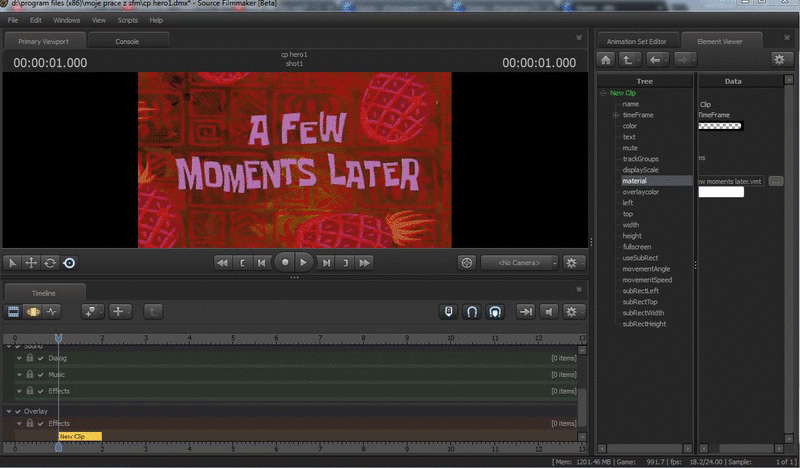Start recording with the record button
Image resolution: width=800 pixels, height=468 pixels.
(x=285, y=262)
